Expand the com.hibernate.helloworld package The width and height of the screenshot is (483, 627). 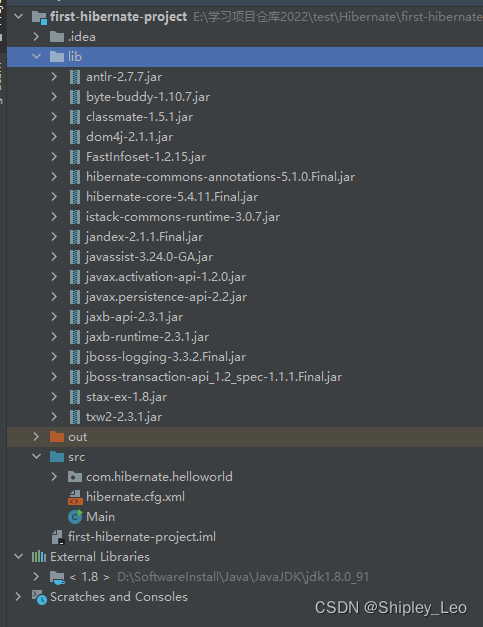[54, 477]
